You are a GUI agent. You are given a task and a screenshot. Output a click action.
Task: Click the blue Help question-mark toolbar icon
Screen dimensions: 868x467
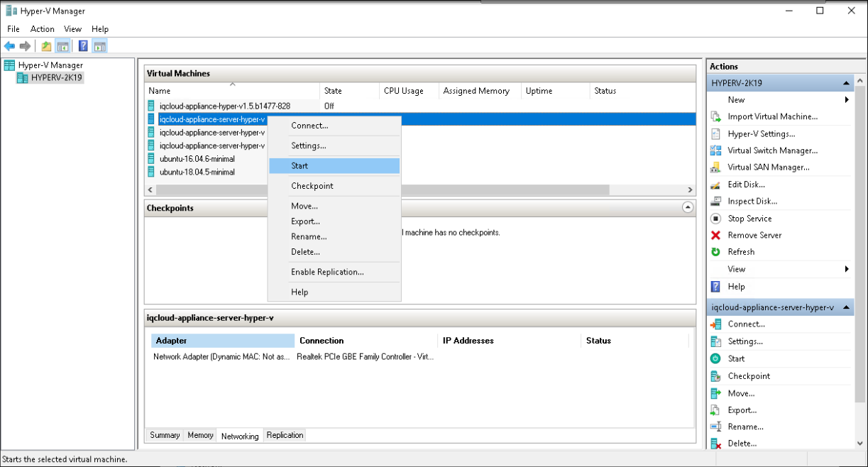click(83, 46)
